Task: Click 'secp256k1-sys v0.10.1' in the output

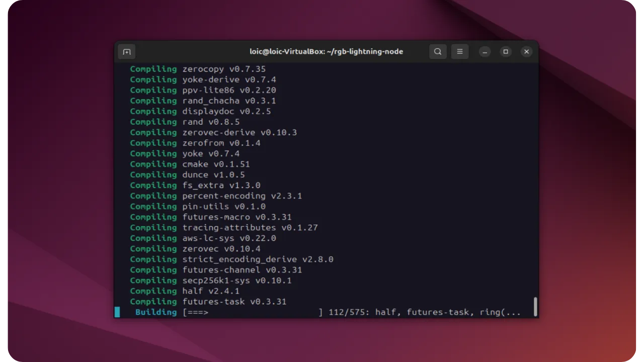Action: 236,281
